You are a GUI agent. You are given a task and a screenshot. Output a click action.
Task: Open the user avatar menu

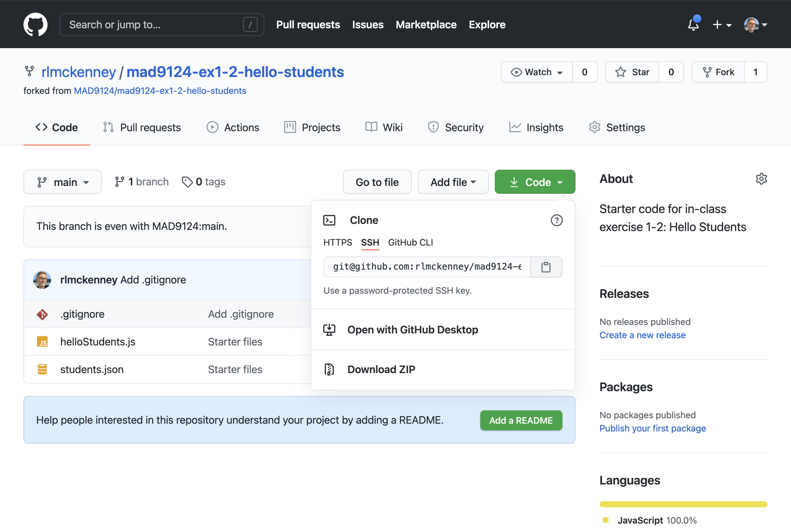[x=755, y=24]
